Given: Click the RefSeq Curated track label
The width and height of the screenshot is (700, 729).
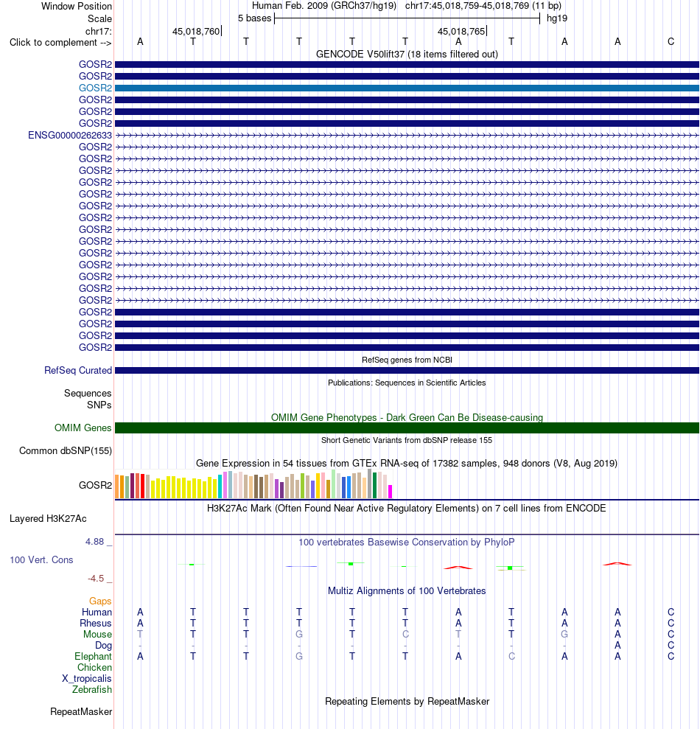Looking at the screenshot, I should 78,370.
